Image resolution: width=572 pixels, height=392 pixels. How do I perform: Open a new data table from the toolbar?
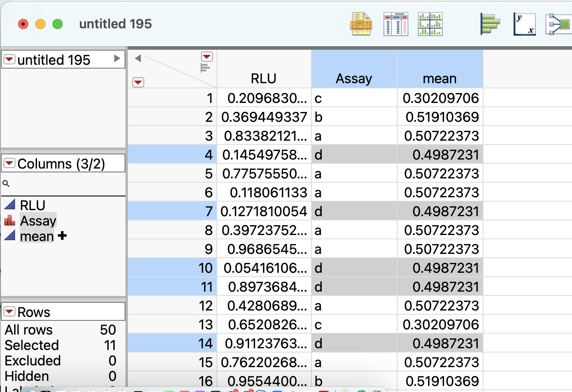pyautogui.click(x=361, y=24)
